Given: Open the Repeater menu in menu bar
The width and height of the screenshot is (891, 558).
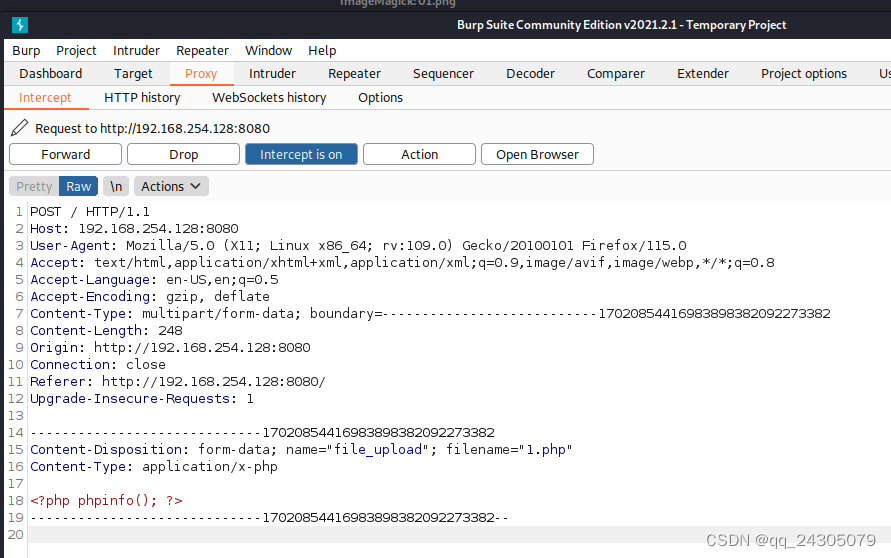Looking at the screenshot, I should pos(202,51).
